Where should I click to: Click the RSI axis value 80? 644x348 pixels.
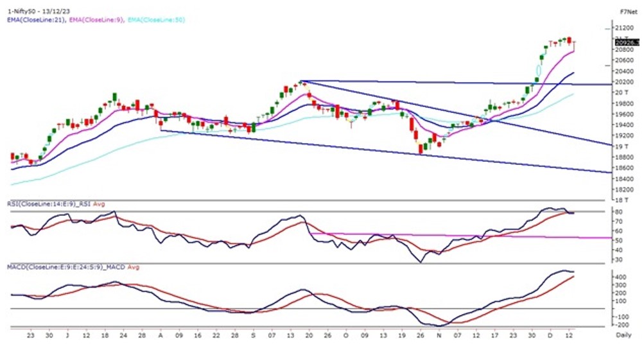[x=618, y=212]
